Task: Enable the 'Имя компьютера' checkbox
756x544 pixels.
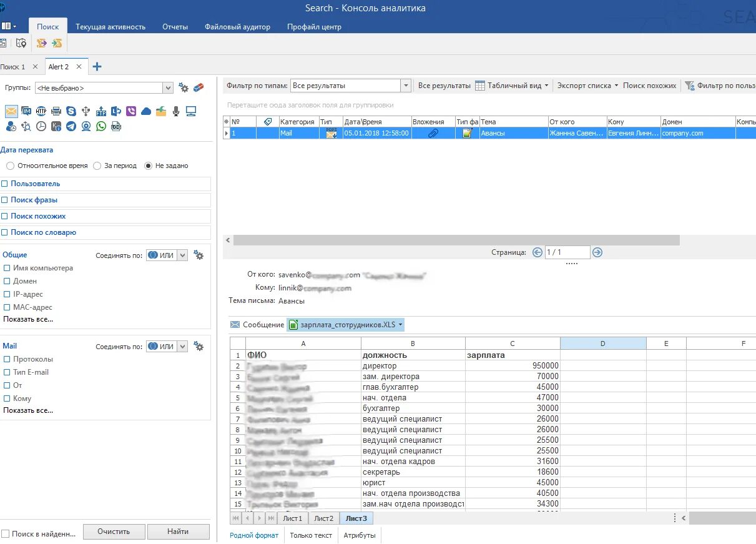Action: pos(6,268)
